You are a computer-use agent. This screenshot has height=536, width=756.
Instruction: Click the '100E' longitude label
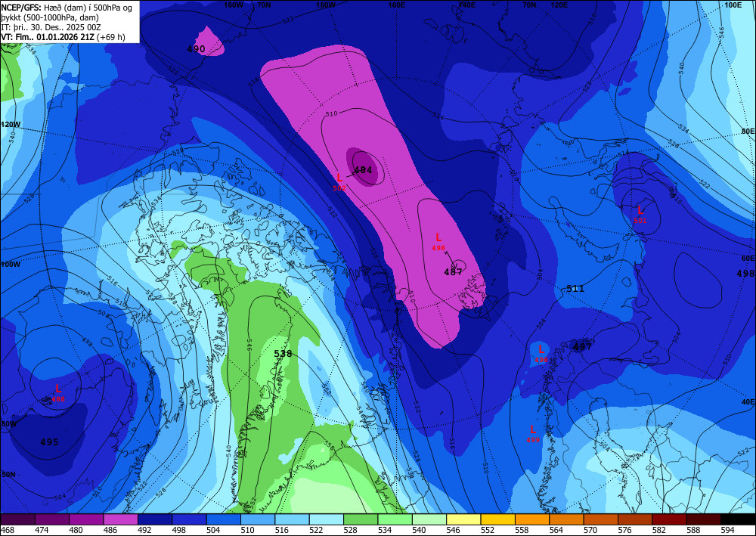point(733,5)
